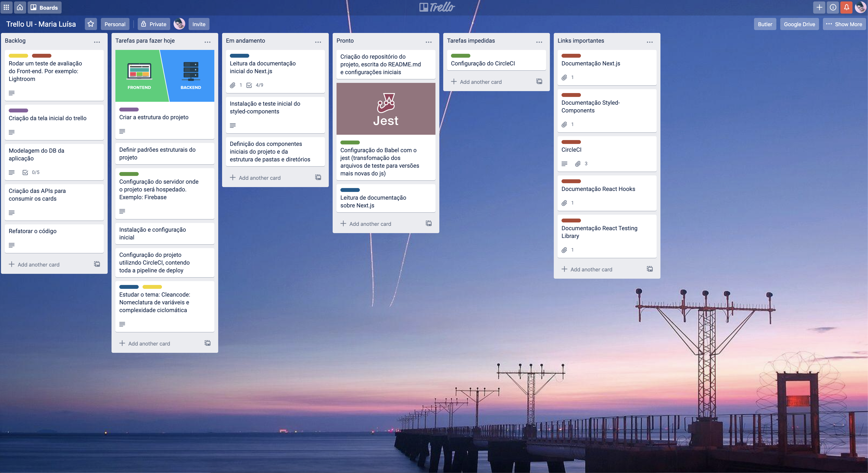Click the Invite button to add members
The width and height of the screenshot is (868, 473).
pos(199,24)
